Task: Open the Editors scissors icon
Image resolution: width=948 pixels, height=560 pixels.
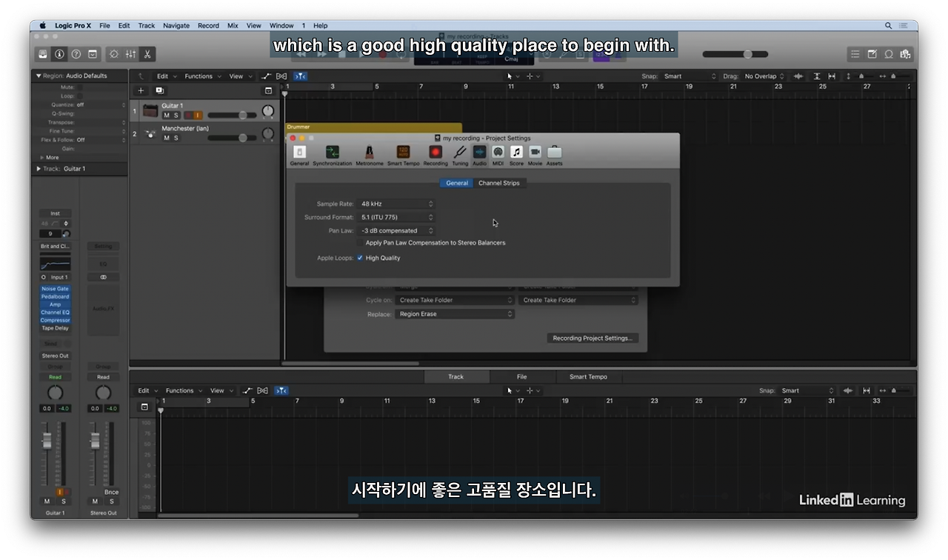Action: pos(147,54)
